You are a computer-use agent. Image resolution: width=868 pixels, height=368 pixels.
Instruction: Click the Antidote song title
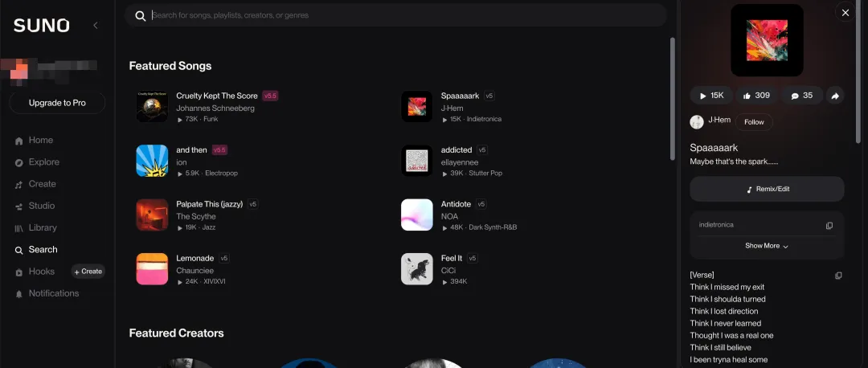pos(457,204)
